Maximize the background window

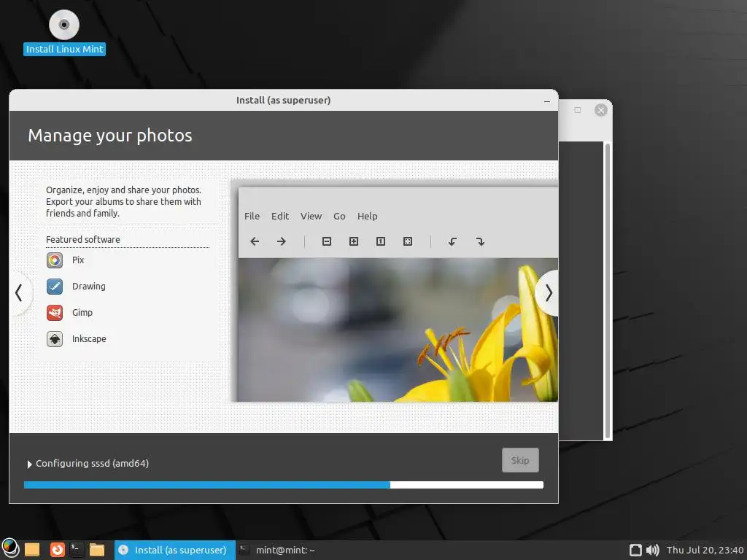tap(578, 110)
